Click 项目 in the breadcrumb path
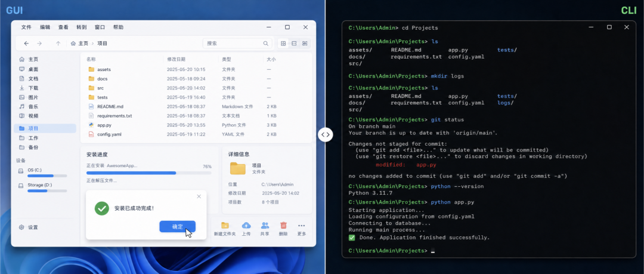 coord(103,43)
